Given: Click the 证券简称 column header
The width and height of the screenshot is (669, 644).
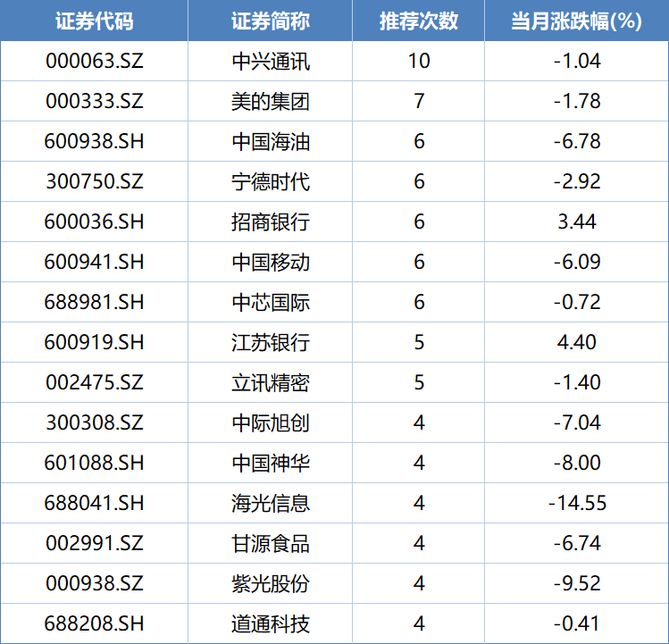Looking at the screenshot, I should (x=270, y=21).
